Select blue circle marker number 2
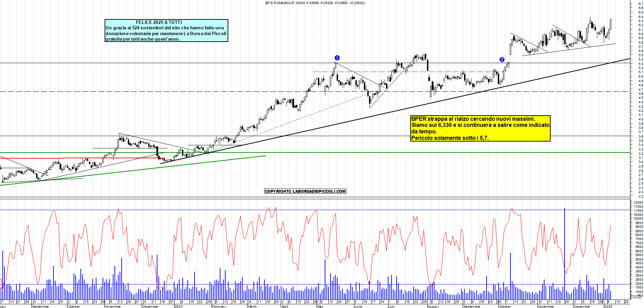The image size is (644, 308). coord(502,60)
